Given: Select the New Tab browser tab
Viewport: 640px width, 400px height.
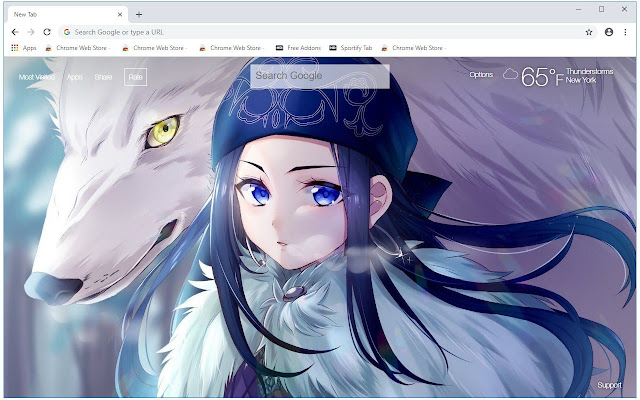Looking at the screenshot, I should [67, 14].
